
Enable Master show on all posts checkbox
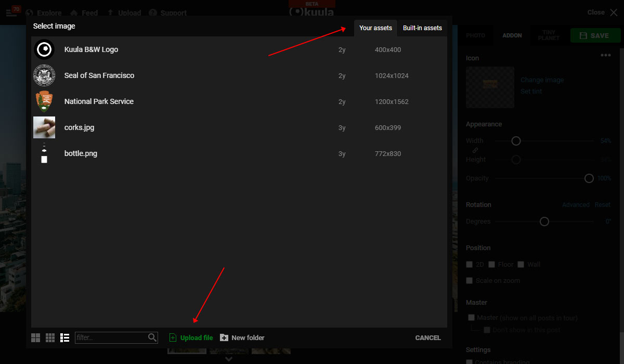(471, 318)
